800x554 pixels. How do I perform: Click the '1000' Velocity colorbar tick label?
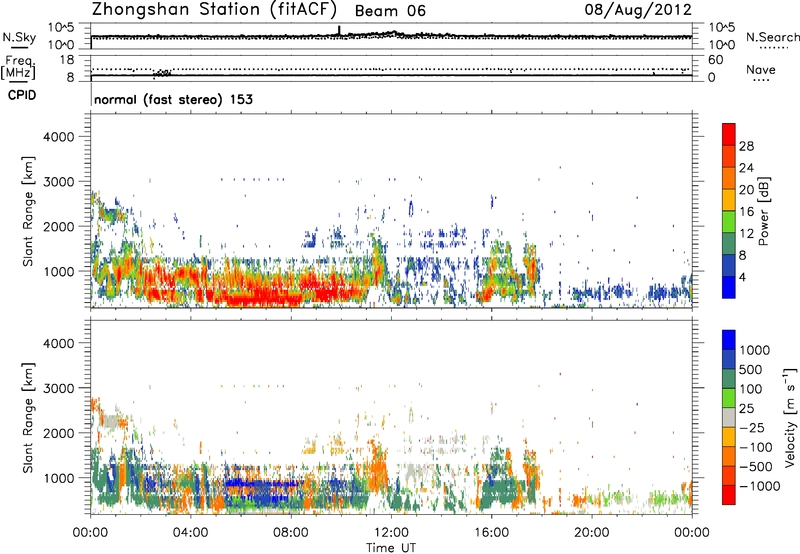coord(755,350)
